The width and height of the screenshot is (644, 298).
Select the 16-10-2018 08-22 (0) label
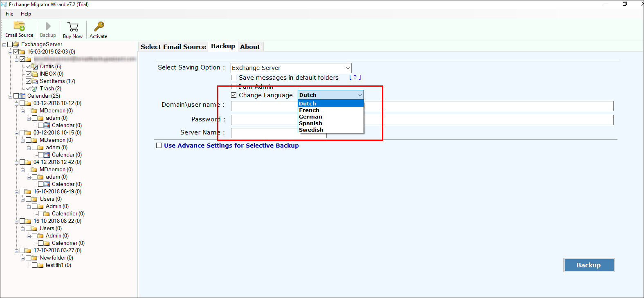pos(57,221)
